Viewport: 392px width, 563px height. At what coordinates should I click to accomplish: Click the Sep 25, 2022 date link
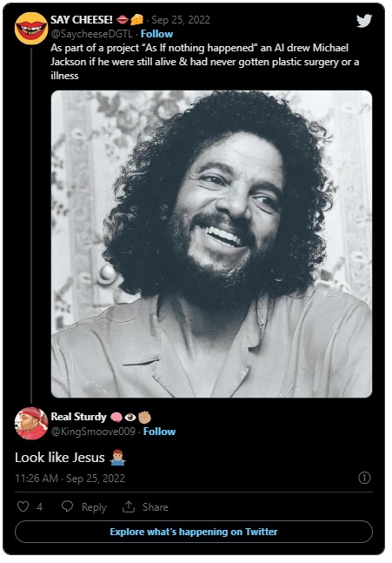tap(181, 20)
